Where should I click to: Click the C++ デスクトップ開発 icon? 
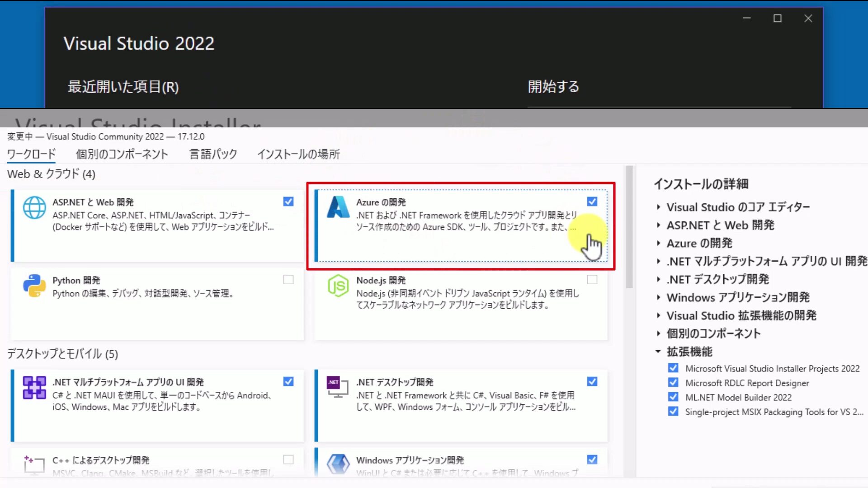click(x=34, y=465)
